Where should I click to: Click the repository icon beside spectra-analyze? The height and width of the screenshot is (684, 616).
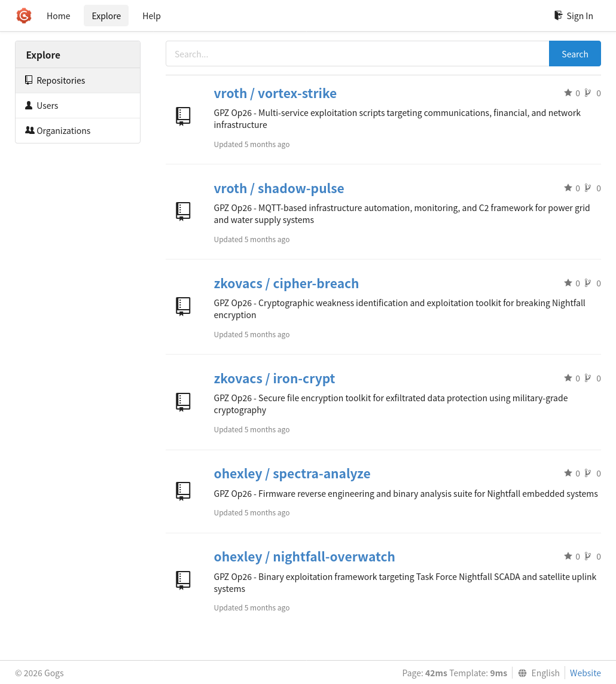click(x=183, y=491)
